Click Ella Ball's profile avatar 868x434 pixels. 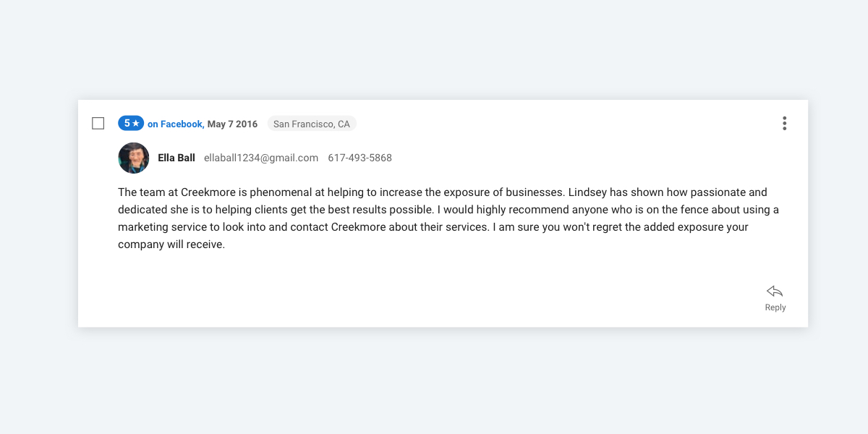click(134, 158)
